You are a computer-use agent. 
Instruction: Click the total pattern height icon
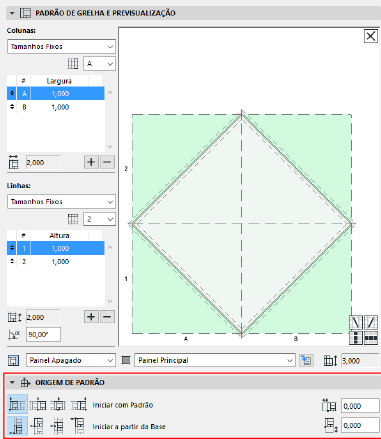pos(15,317)
